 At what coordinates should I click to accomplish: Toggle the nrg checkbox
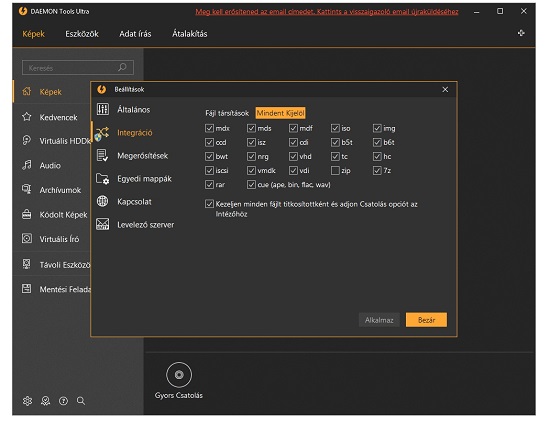click(251, 156)
